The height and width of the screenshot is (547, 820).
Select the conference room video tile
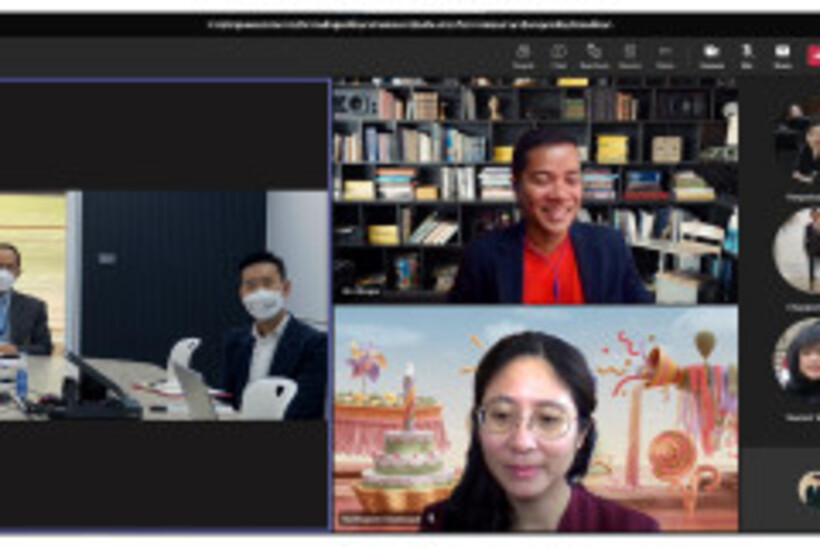point(164,305)
